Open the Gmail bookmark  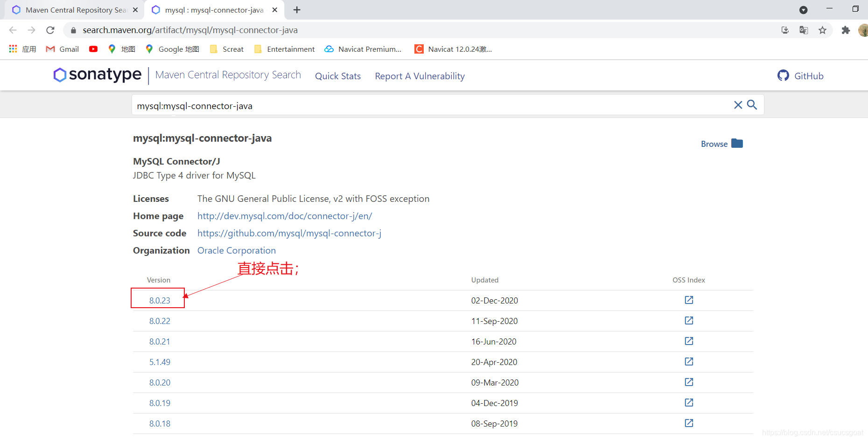[63, 49]
